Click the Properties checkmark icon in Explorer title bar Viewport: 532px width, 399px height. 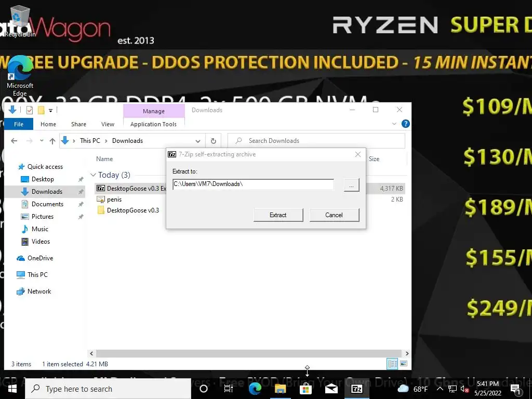pyautogui.click(x=30, y=110)
